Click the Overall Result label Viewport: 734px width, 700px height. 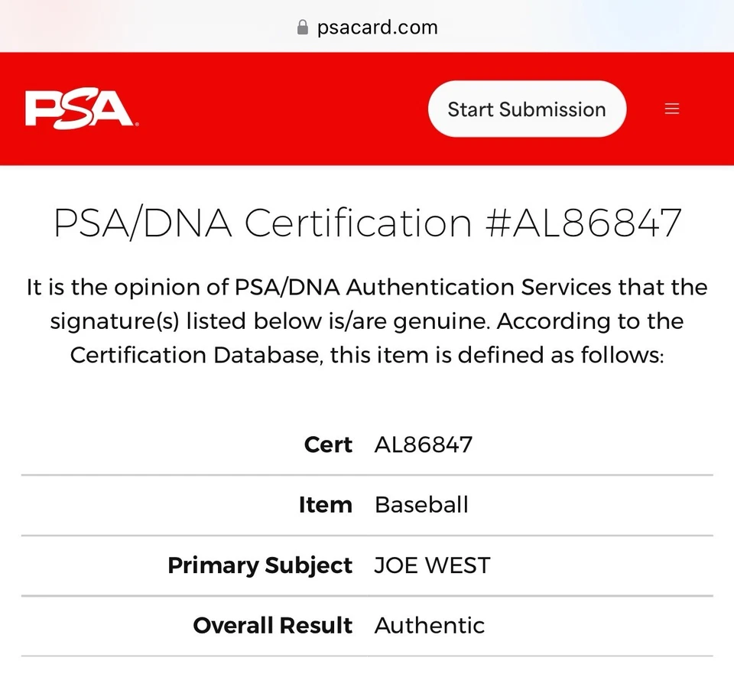pos(272,626)
